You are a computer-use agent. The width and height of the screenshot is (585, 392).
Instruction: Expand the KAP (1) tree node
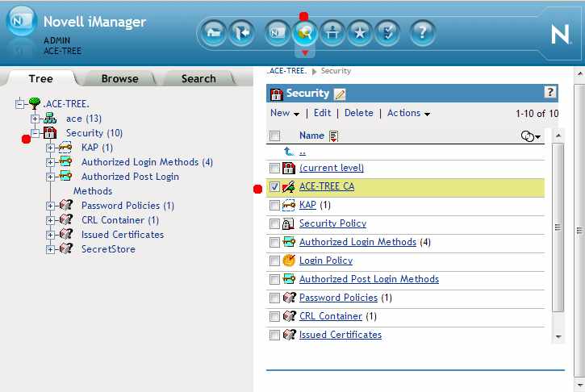[50, 148]
